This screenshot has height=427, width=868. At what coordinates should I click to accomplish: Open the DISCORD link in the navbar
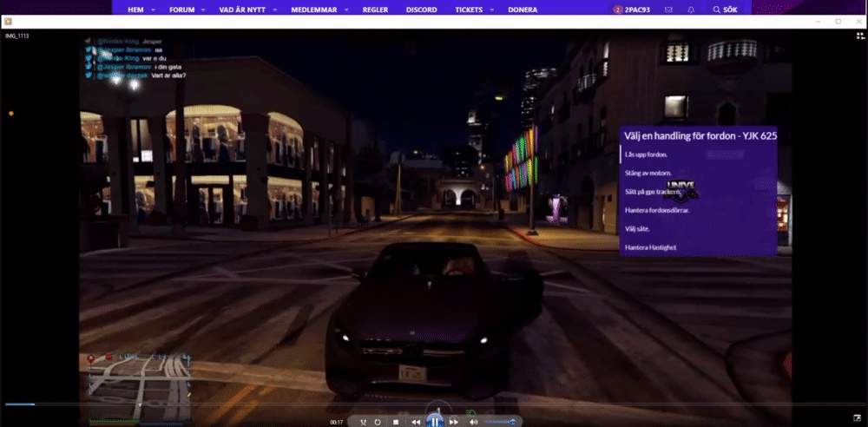point(421,10)
